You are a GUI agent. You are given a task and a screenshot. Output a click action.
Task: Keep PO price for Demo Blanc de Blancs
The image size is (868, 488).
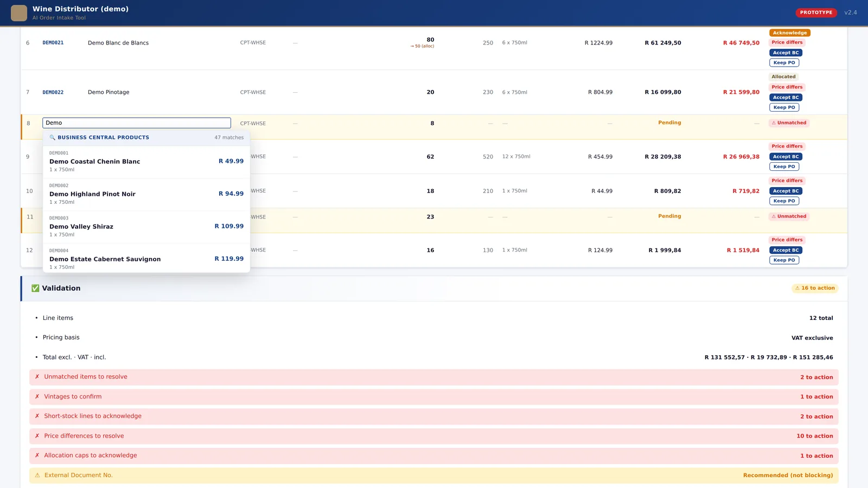pyautogui.click(x=784, y=63)
